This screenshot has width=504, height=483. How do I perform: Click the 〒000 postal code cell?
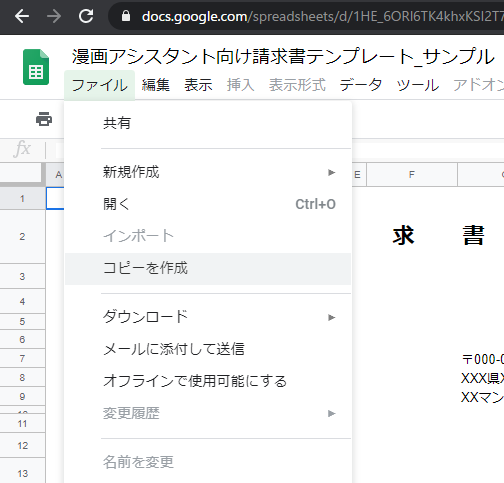pyautogui.click(x=483, y=359)
